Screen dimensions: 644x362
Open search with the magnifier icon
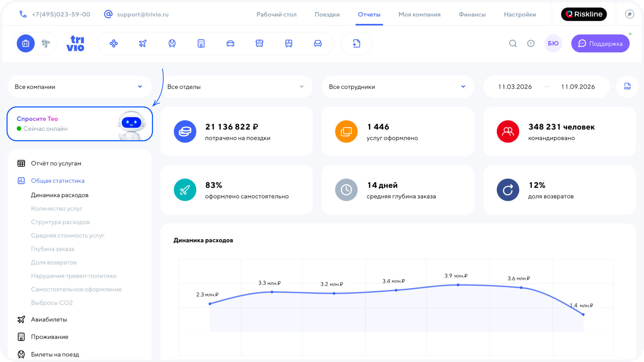[513, 44]
